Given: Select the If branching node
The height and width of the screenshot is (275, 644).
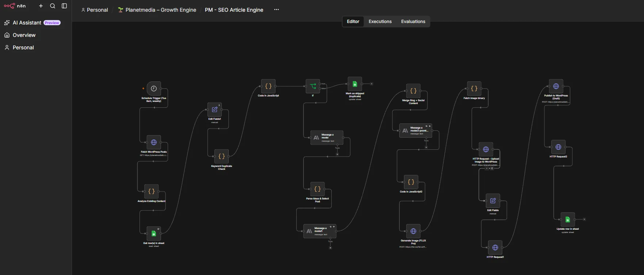Looking at the screenshot, I should tap(313, 87).
